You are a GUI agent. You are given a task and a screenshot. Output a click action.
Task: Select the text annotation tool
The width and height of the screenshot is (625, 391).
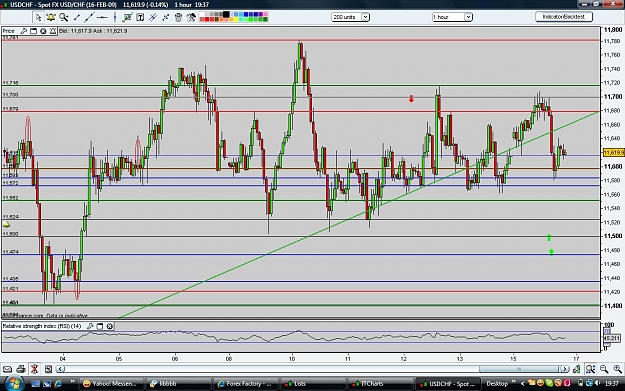point(140,17)
